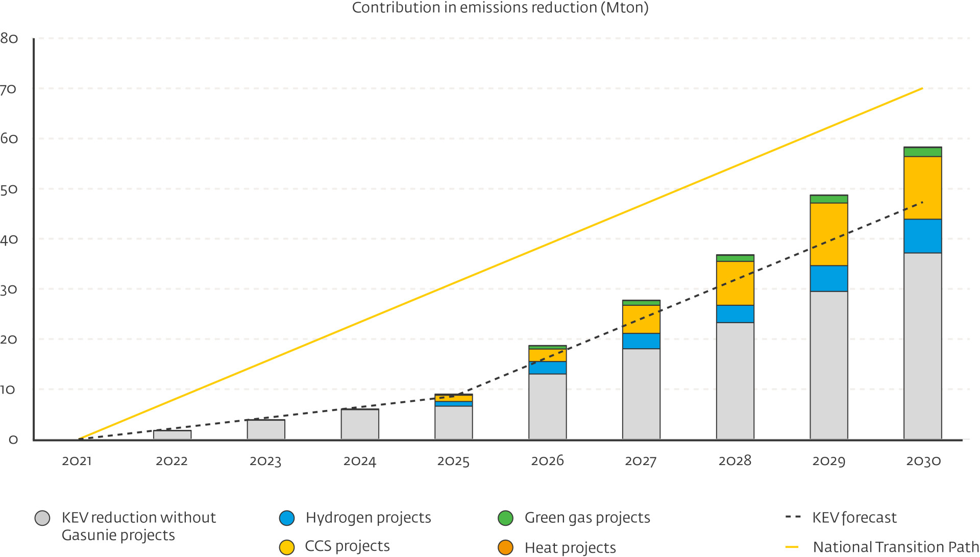Click the dashed KEV forecast legend marker
This screenshot has width=980, height=557.
(793, 517)
